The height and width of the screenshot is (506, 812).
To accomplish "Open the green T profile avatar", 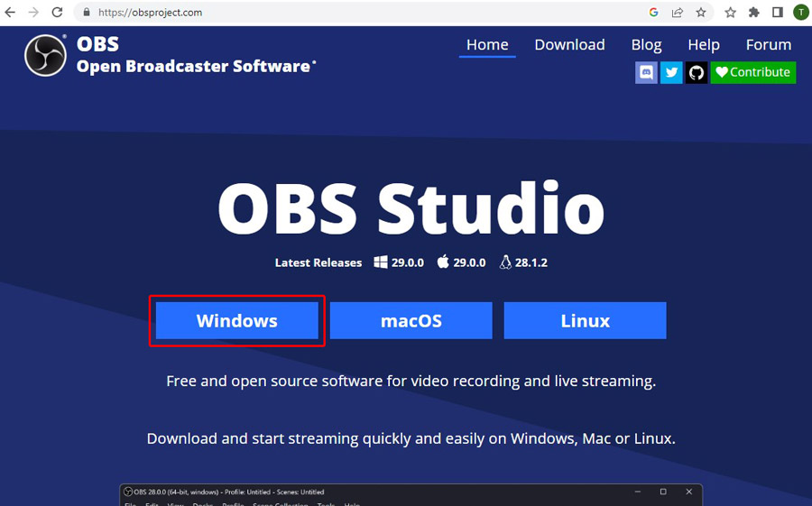I will 801,12.
